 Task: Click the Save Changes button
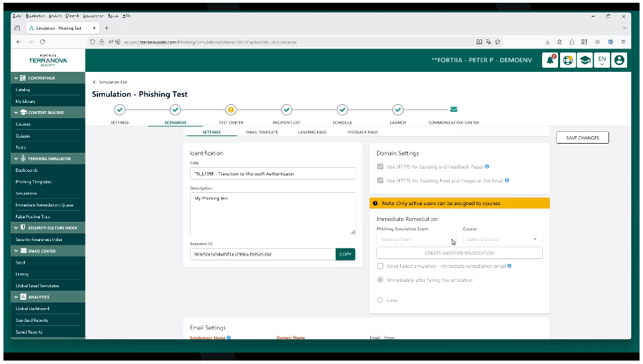coord(582,137)
